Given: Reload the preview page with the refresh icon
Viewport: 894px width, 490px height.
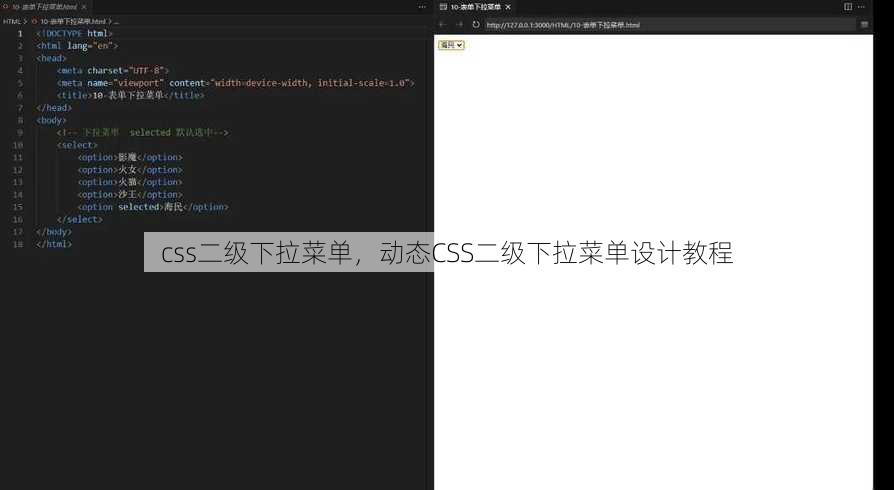Looking at the screenshot, I should click(x=476, y=25).
